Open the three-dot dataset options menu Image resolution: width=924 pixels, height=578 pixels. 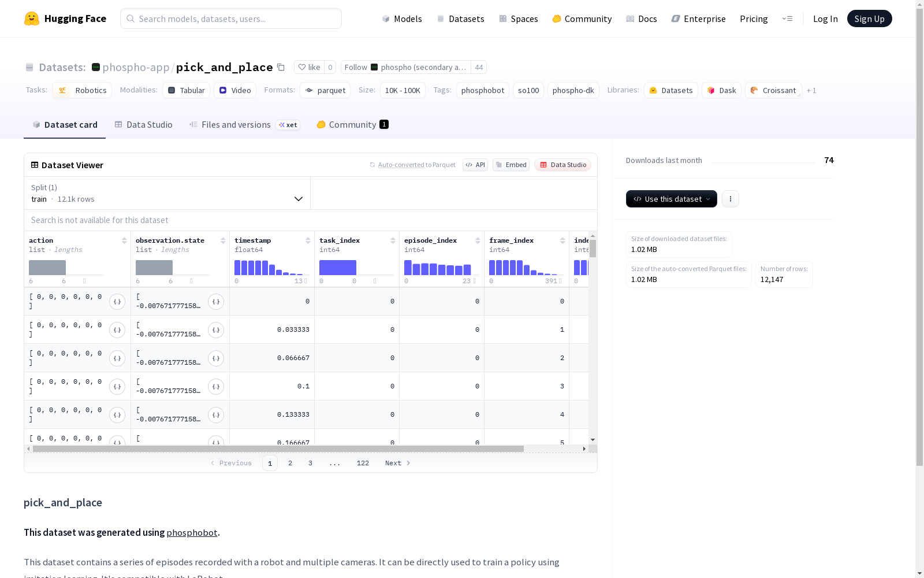pyautogui.click(x=731, y=199)
